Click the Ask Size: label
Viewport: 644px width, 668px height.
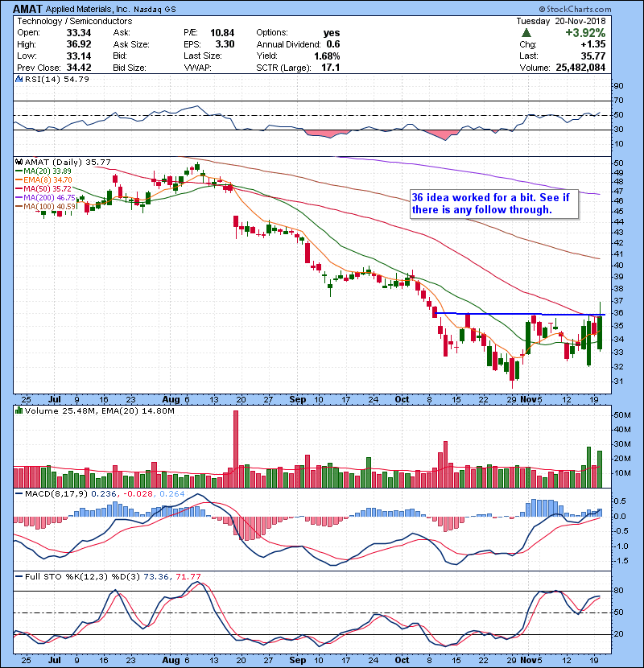(x=131, y=44)
